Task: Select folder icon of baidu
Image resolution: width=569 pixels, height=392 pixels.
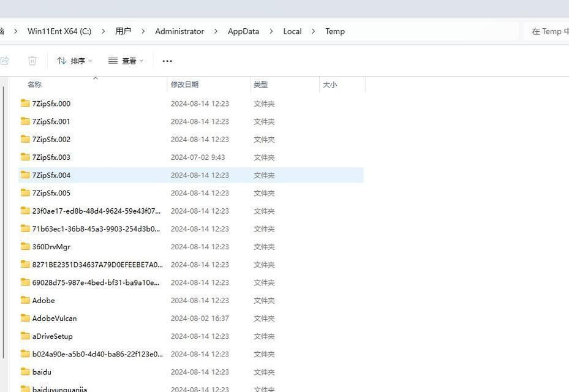Action: [25, 371]
